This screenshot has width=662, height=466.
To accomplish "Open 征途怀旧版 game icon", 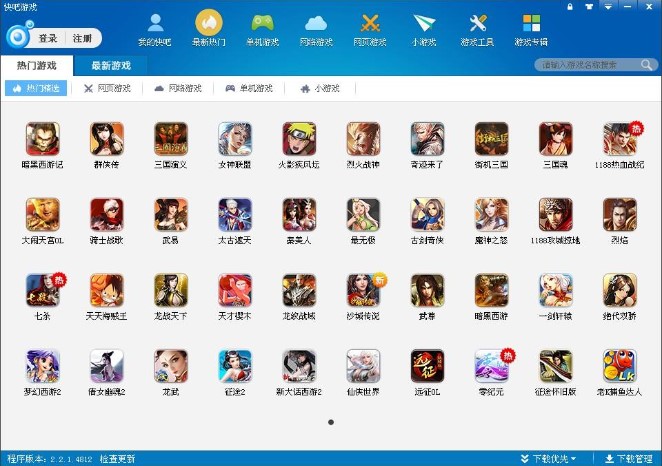I will 556,366.
